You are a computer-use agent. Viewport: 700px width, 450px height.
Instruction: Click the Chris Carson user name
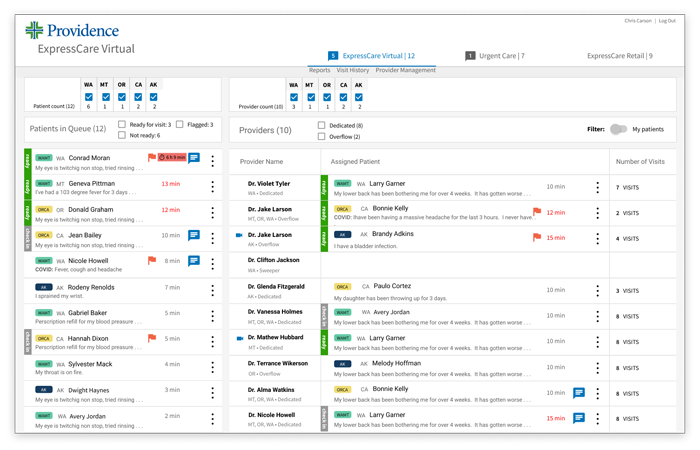(638, 21)
